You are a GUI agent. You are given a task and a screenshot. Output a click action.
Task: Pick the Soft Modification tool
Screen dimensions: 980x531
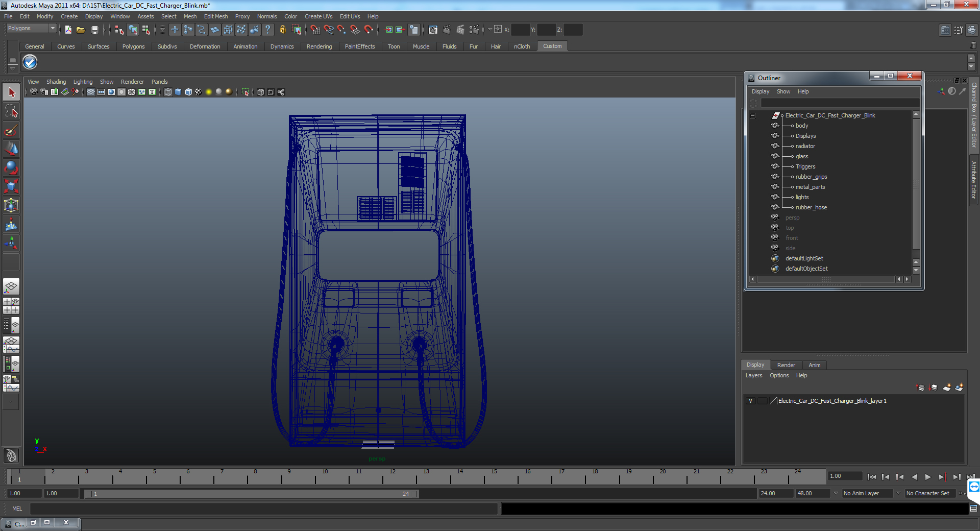click(11, 224)
